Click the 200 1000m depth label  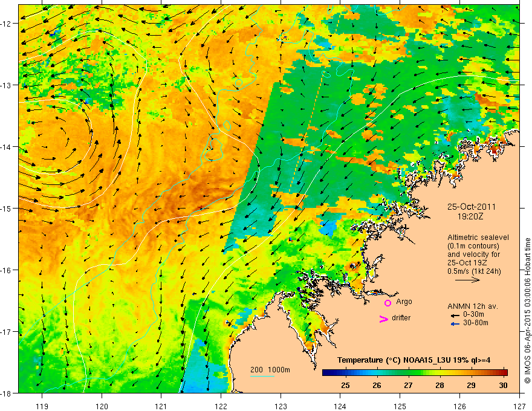click(x=270, y=370)
